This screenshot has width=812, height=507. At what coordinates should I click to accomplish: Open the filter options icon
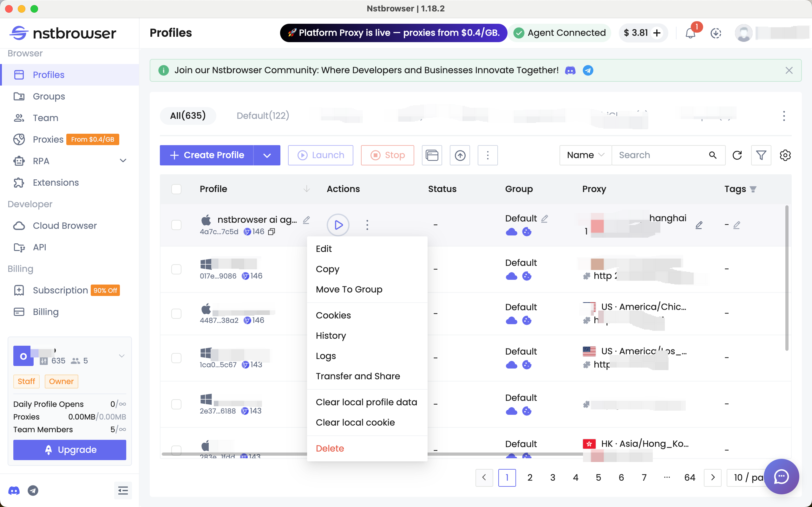(761, 155)
